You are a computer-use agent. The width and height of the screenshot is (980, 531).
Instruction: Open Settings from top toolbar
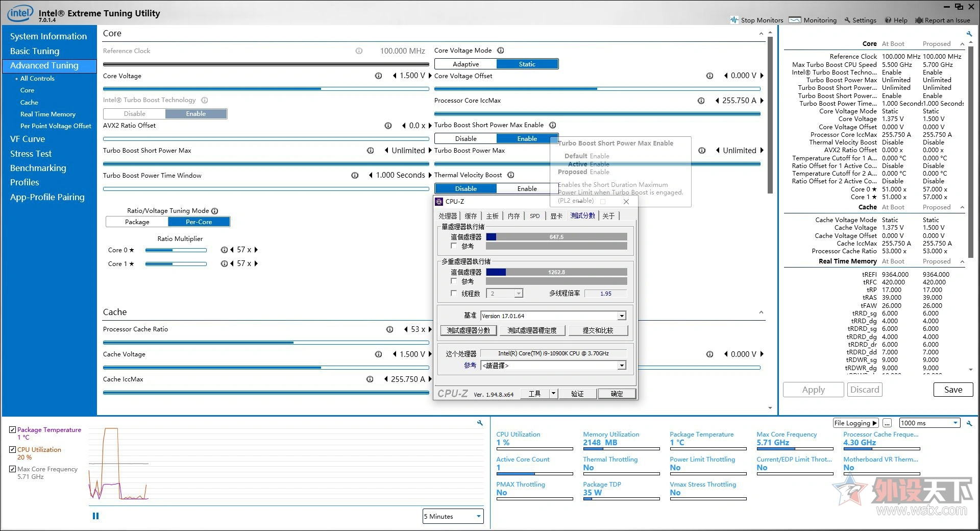point(860,20)
